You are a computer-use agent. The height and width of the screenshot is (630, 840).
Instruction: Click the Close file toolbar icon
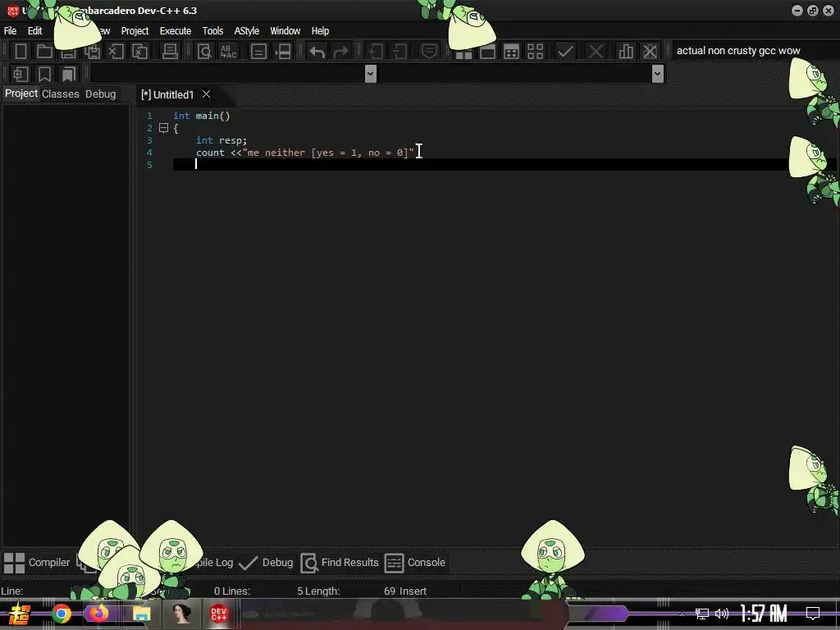coord(116,52)
